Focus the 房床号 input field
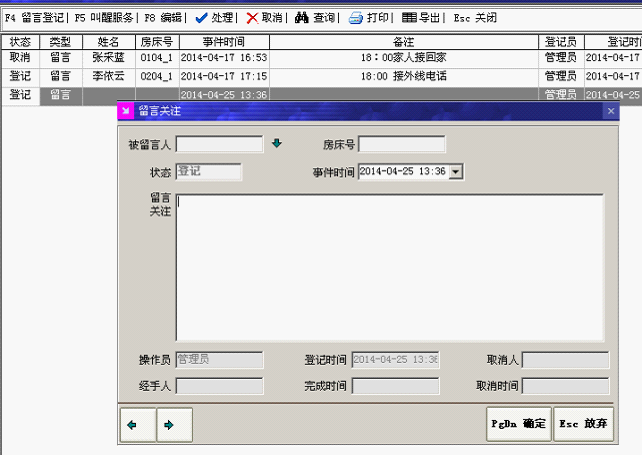The width and height of the screenshot is (643, 456). tap(401, 144)
